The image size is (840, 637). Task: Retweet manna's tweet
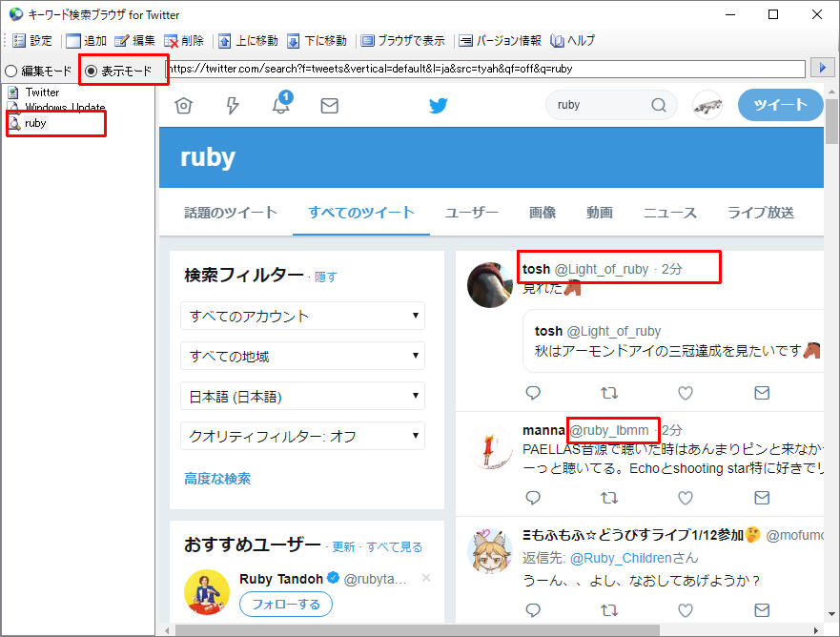[609, 498]
